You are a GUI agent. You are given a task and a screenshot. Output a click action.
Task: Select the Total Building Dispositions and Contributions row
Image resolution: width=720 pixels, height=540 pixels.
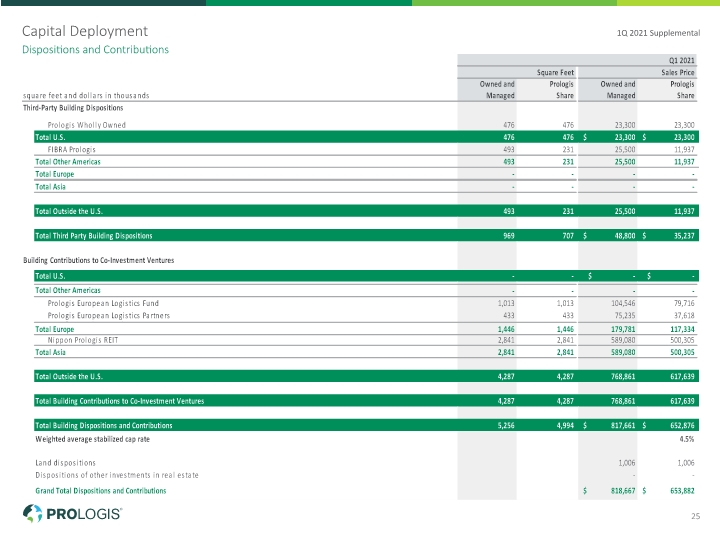coord(366,425)
